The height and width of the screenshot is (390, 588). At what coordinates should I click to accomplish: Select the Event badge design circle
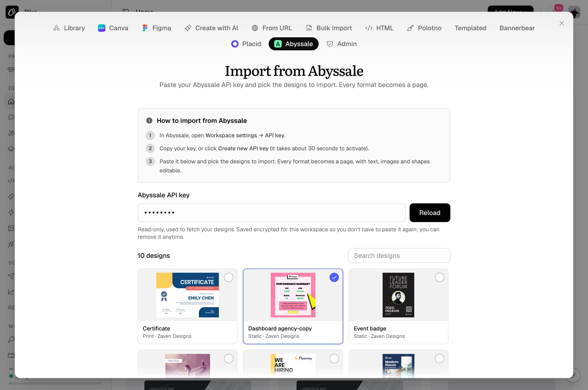439,277
